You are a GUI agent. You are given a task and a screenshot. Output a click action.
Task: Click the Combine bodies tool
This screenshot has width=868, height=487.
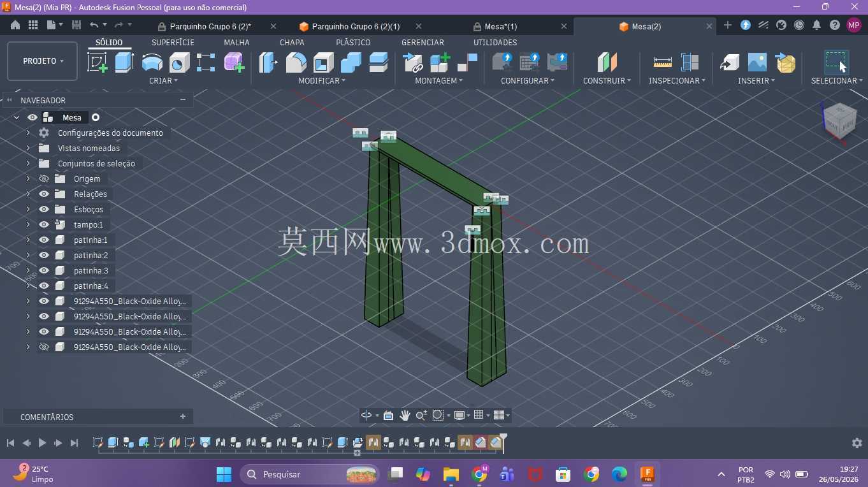[x=351, y=62]
